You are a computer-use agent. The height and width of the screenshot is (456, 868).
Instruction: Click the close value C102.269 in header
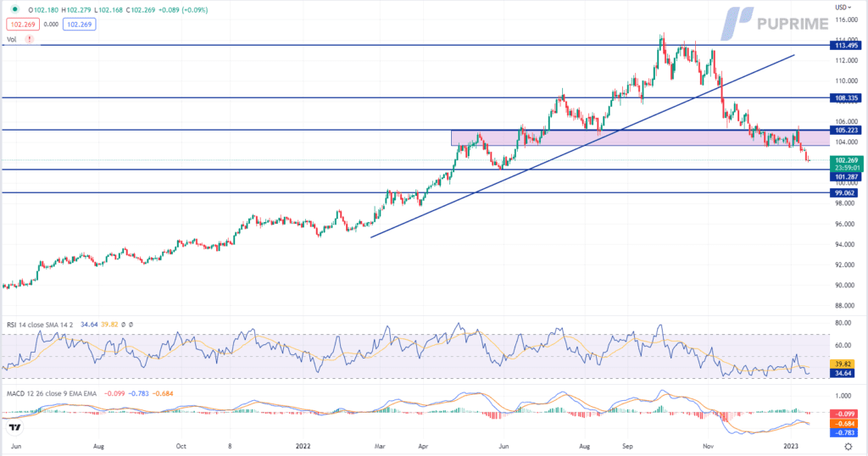click(140, 10)
